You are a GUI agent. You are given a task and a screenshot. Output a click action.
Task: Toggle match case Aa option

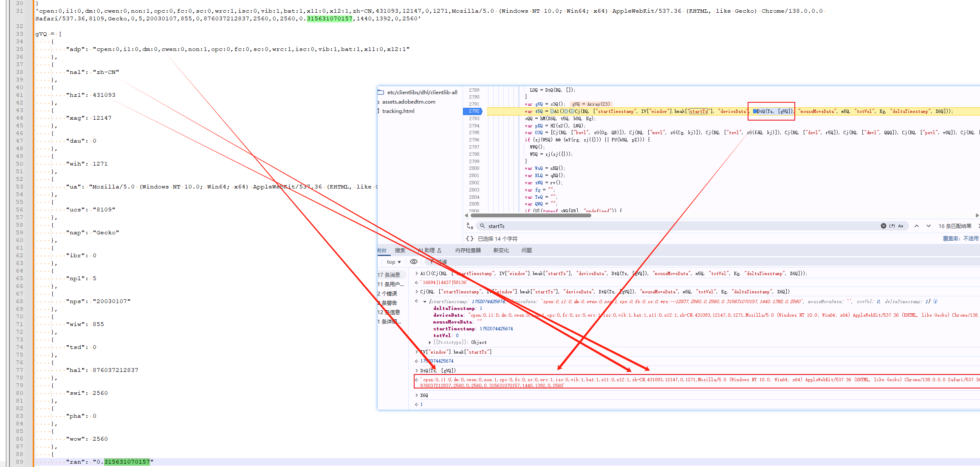pyautogui.click(x=901, y=226)
